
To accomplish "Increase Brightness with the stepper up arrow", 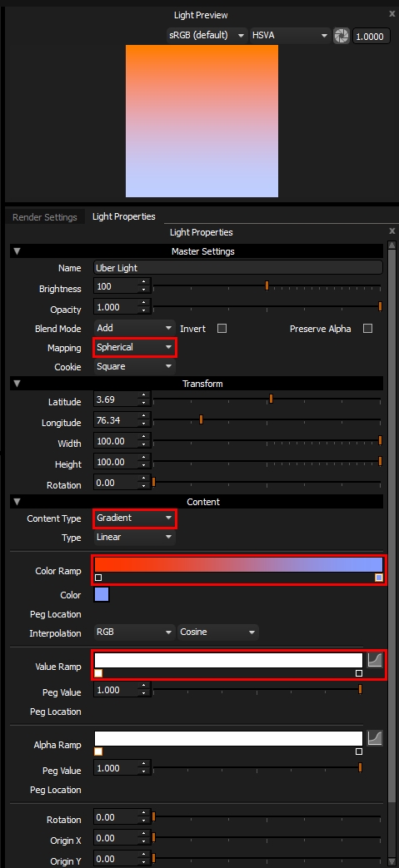I will pos(144,282).
